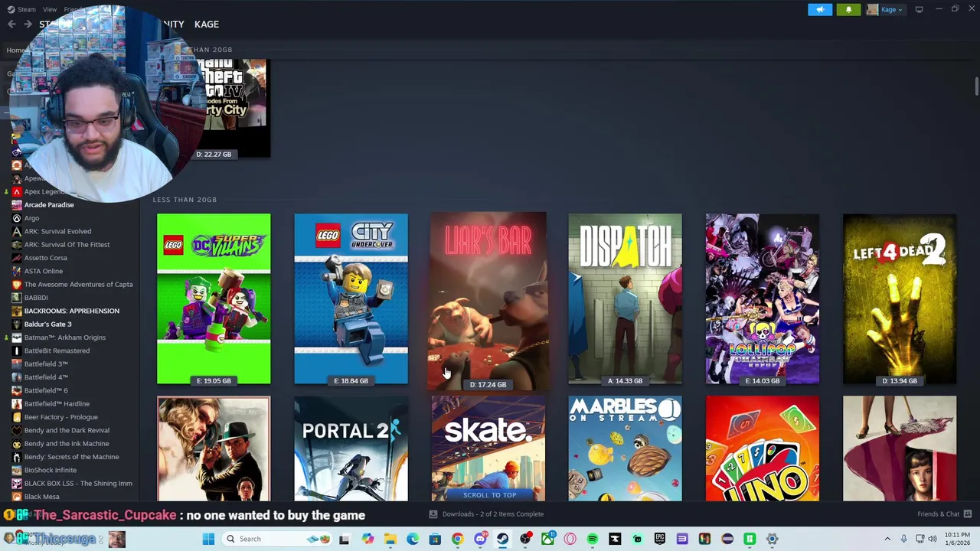Open Dispatch game tile

click(x=625, y=298)
